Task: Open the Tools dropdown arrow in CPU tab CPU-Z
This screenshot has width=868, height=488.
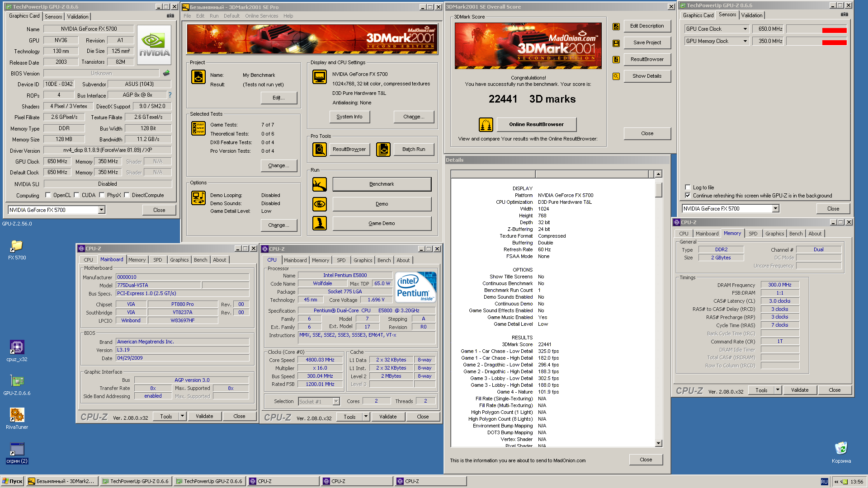Action: click(366, 417)
